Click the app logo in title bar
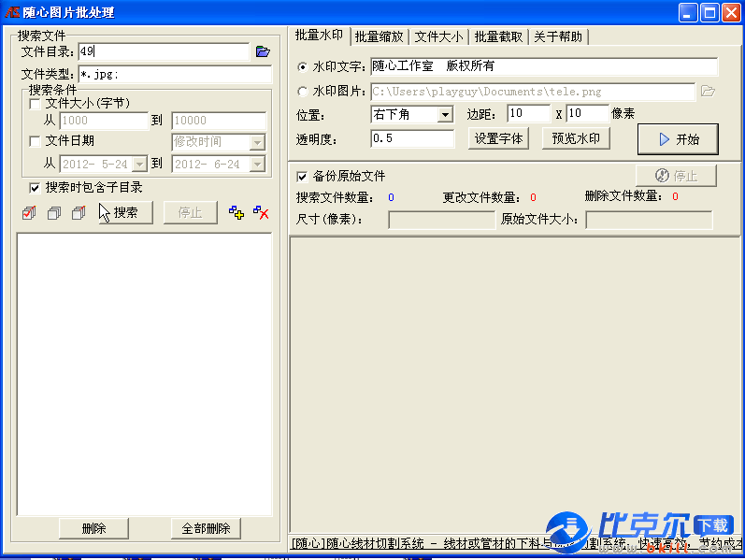Screen dimensions: 745x560 pos(11,12)
